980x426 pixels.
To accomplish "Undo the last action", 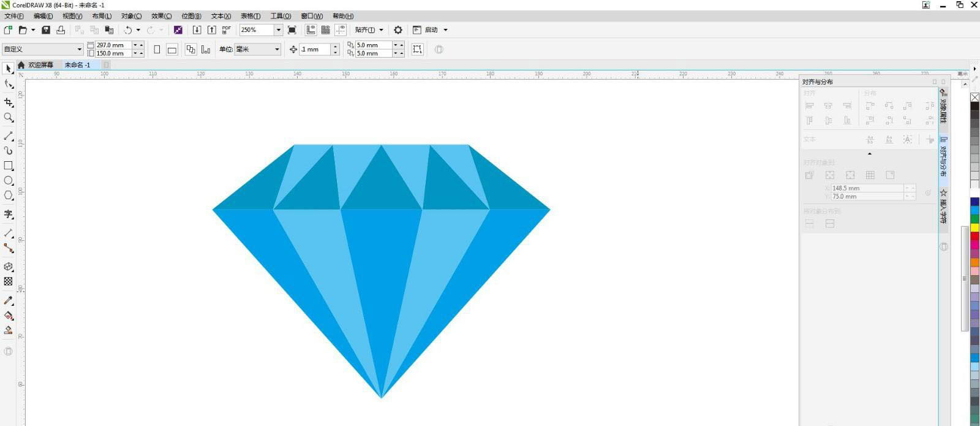I will [x=128, y=29].
